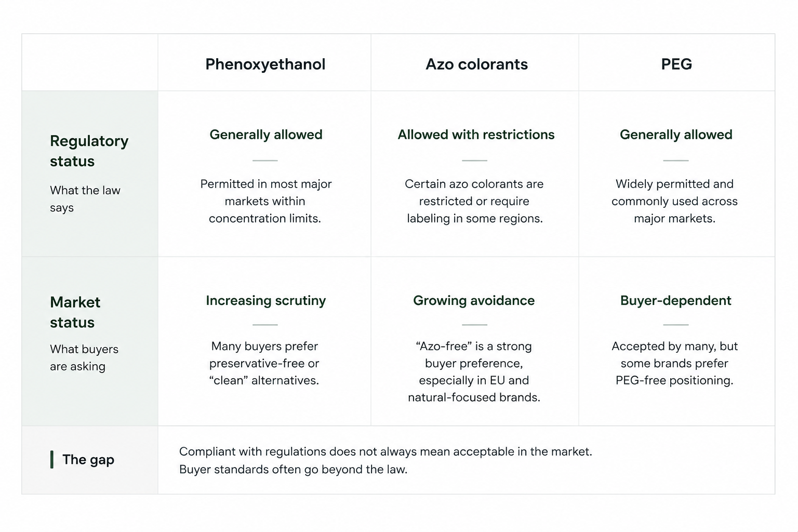Click Generally allowed under PEG column

[x=676, y=135]
